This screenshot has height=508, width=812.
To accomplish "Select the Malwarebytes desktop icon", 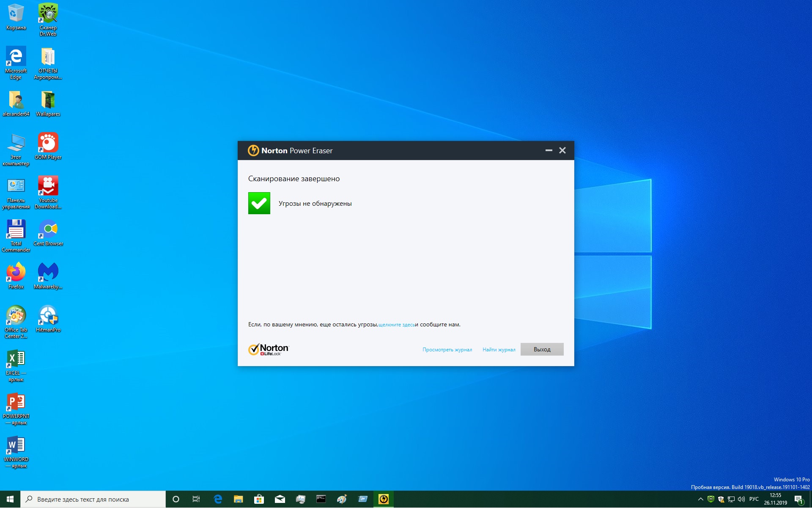I will point(48,276).
